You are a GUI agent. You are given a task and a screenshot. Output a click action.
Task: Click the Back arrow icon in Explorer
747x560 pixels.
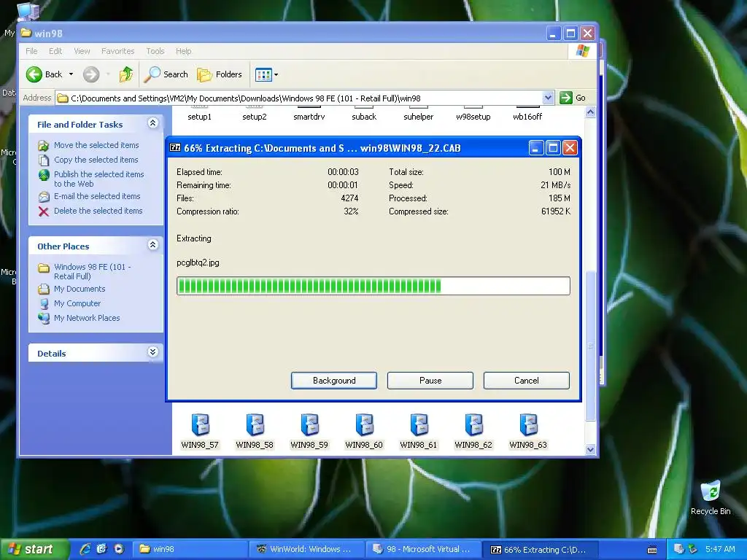coord(34,74)
